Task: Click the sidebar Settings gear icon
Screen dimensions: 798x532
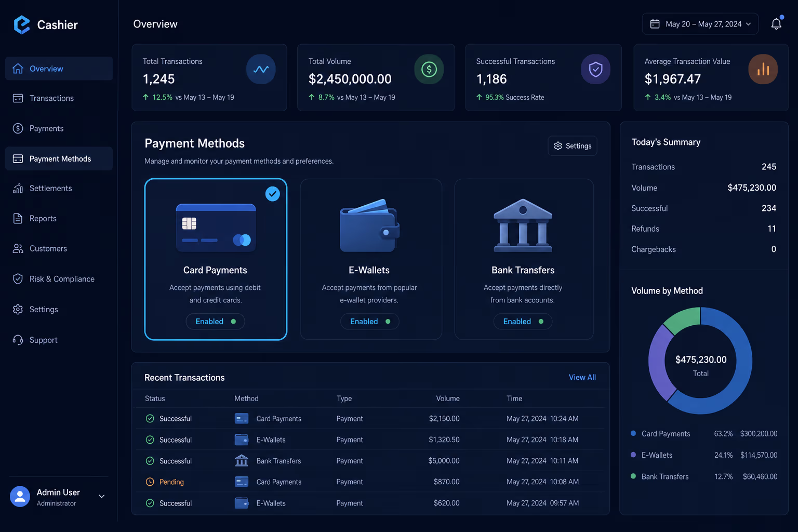Action: point(18,309)
